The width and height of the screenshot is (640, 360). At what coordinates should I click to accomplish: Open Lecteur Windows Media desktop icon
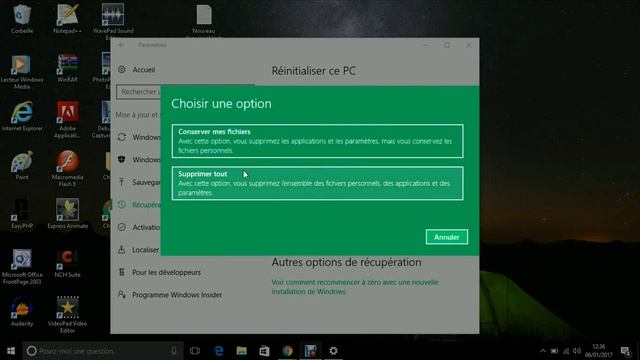click(x=22, y=72)
